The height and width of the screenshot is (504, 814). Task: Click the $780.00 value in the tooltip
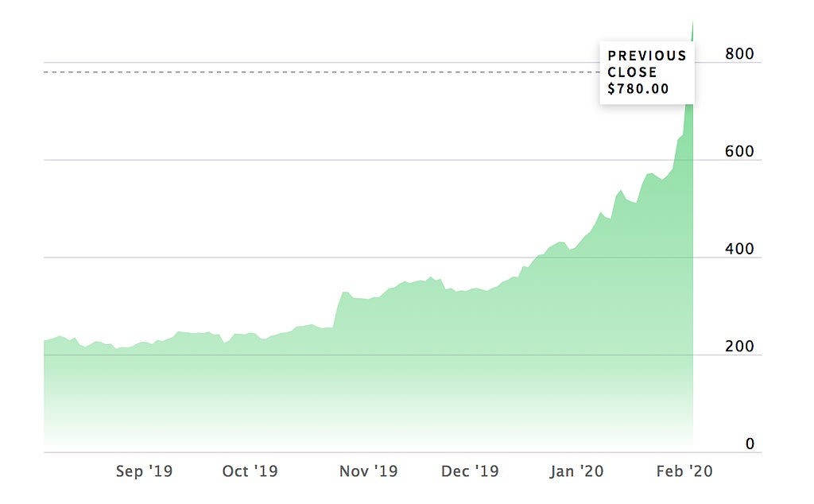(638, 89)
